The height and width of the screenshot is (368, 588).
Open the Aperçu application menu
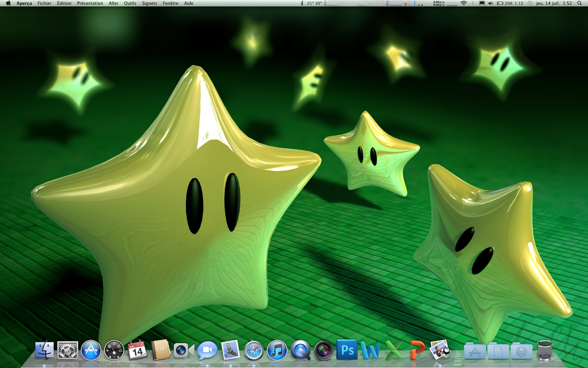coord(24,3)
